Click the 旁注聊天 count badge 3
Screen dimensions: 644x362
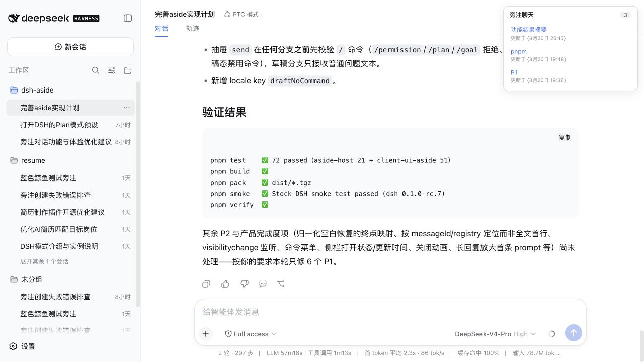625,15
